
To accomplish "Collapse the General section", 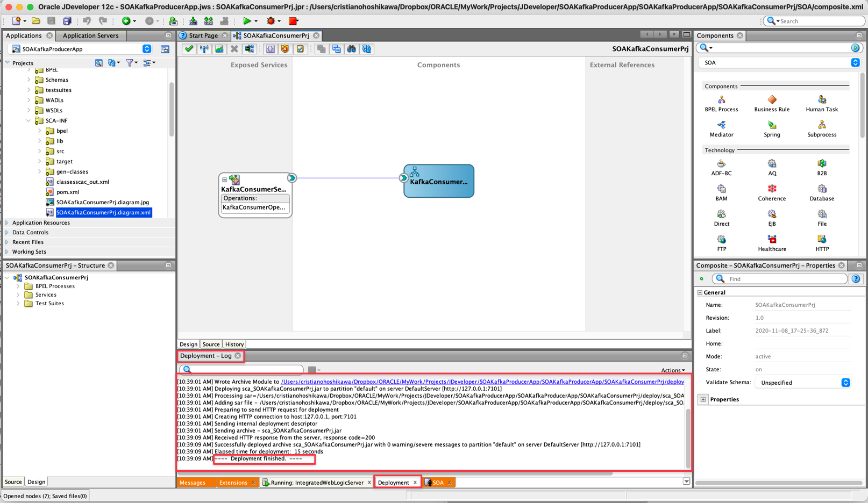I will click(700, 292).
